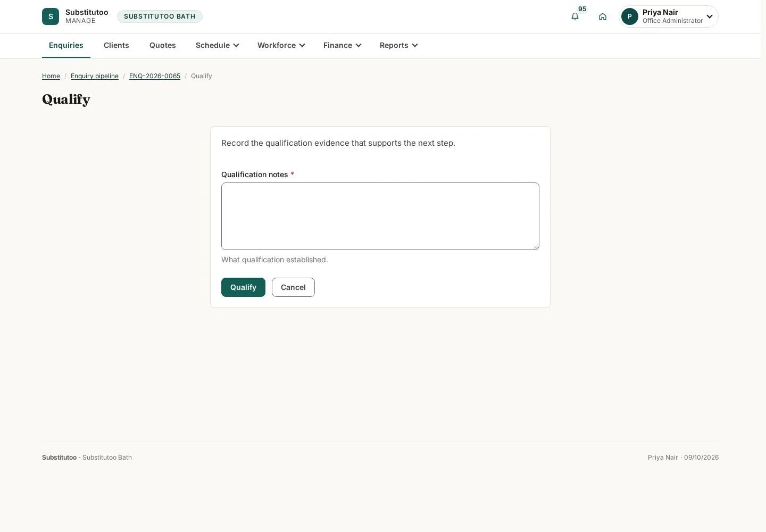Click the footer 'Priya Nair · 09/10/2026' text
This screenshot has width=766, height=532.
(x=683, y=458)
